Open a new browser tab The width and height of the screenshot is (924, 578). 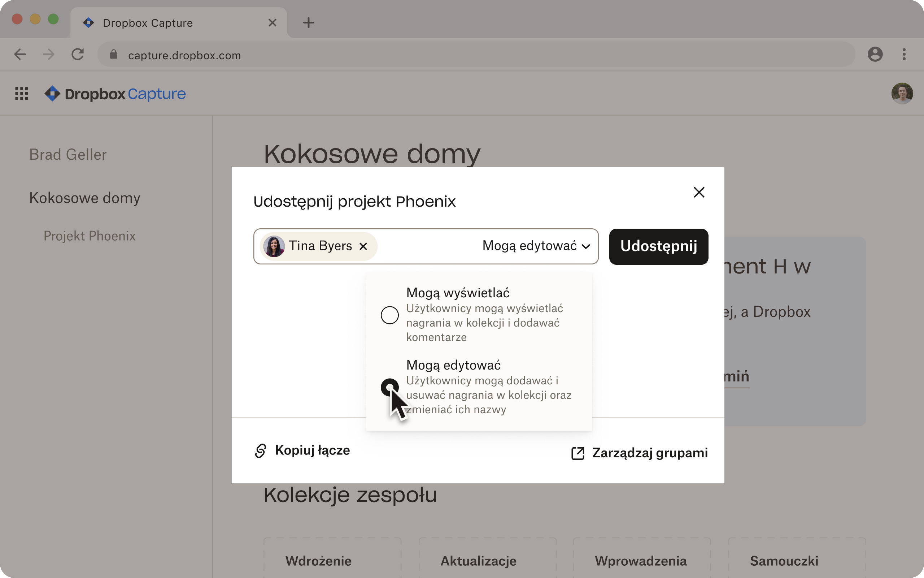(309, 22)
